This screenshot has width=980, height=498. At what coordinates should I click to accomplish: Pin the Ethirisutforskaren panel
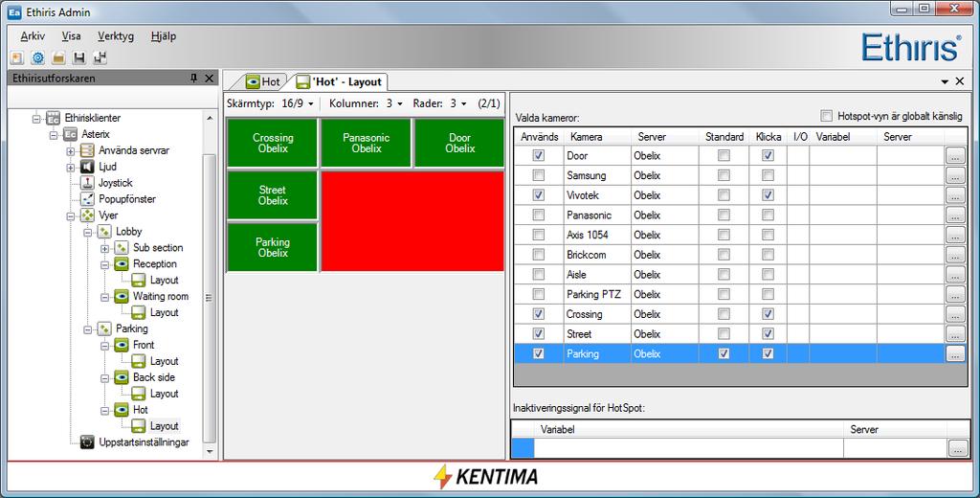193,79
